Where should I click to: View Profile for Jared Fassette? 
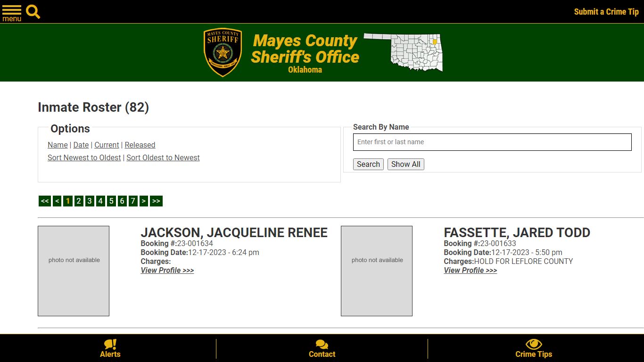[471, 270]
